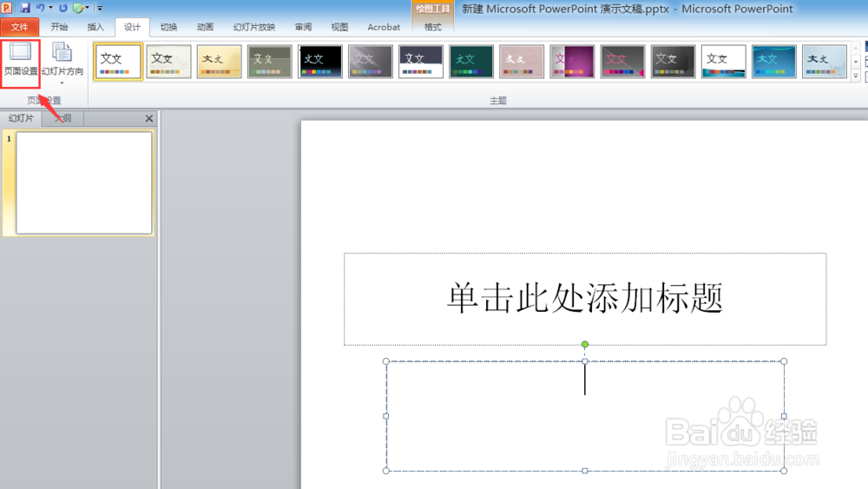Switch to the 大纲 (Outline) pane tab
The height and width of the screenshot is (489, 868).
pos(62,118)
